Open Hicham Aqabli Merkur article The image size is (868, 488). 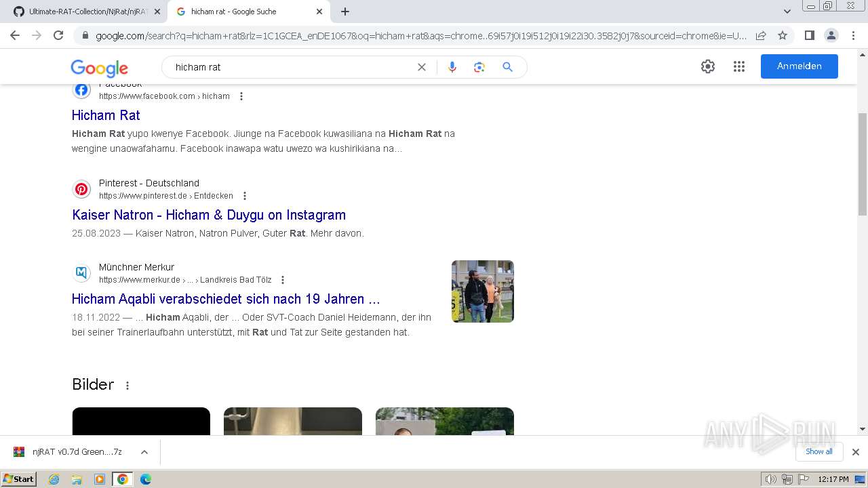click(x=226, y=299)
